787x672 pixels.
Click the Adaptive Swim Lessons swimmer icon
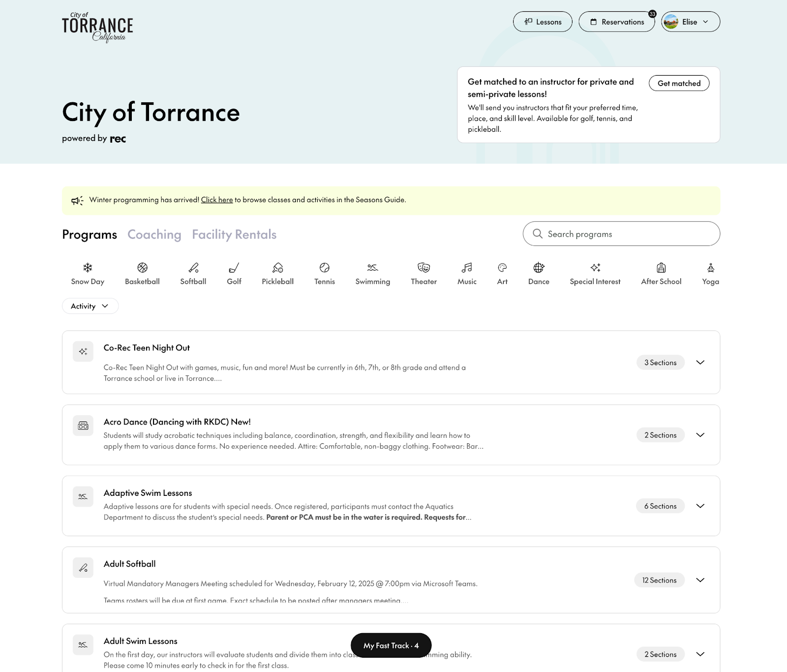tap(83, 496)
